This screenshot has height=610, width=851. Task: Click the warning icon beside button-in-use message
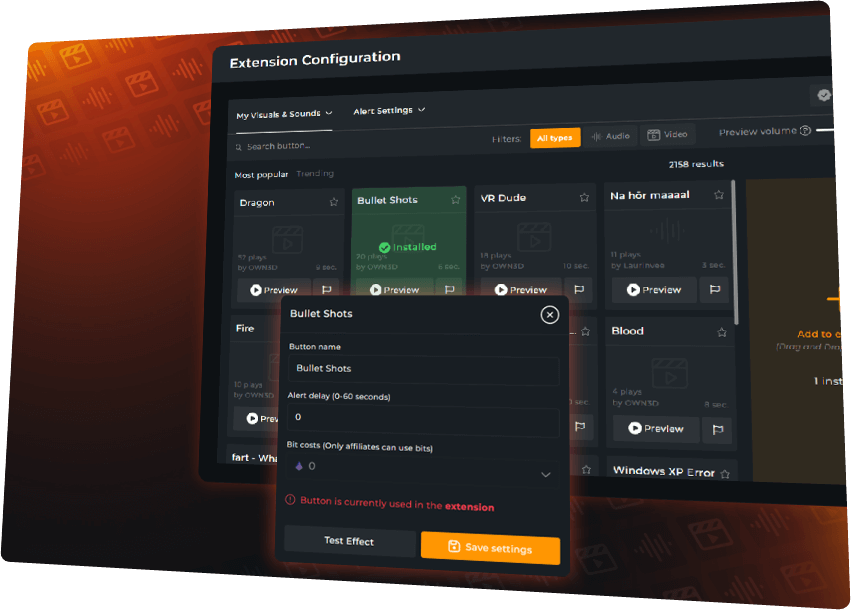tap(290, 499)
